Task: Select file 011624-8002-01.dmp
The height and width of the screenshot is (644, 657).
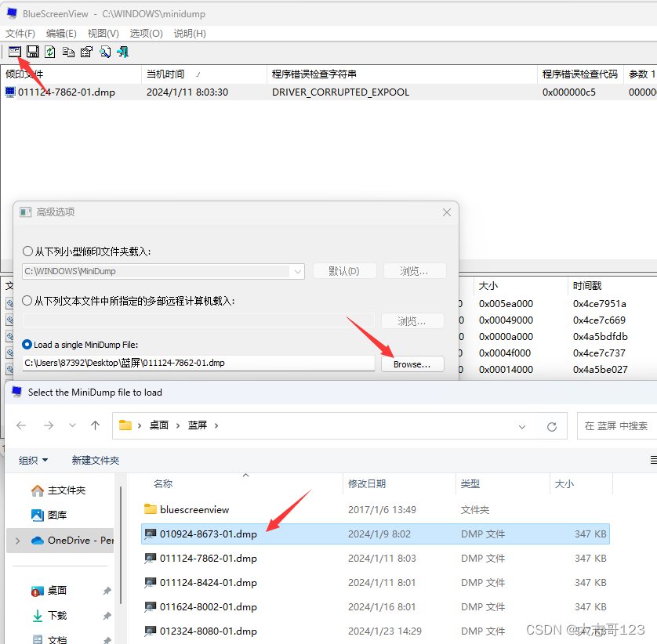Action: tap(375, 606)
